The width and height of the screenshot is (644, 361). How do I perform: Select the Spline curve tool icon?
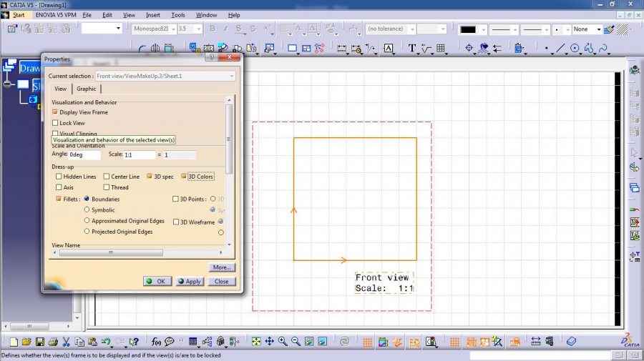point(603,49)
